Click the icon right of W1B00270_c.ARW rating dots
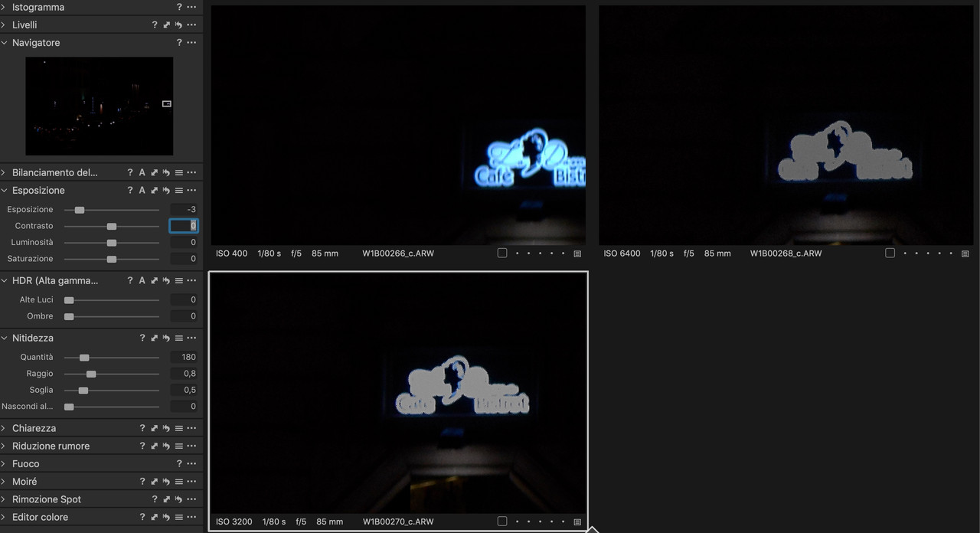The height and width of the screenshot is (533, 980). 577,522
